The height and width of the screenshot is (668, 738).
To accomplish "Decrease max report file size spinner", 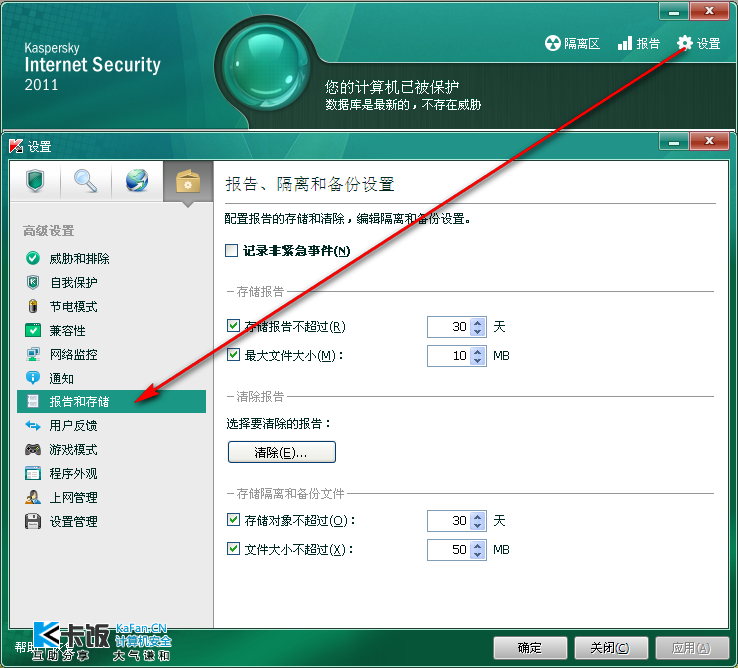I will [478, 360].
